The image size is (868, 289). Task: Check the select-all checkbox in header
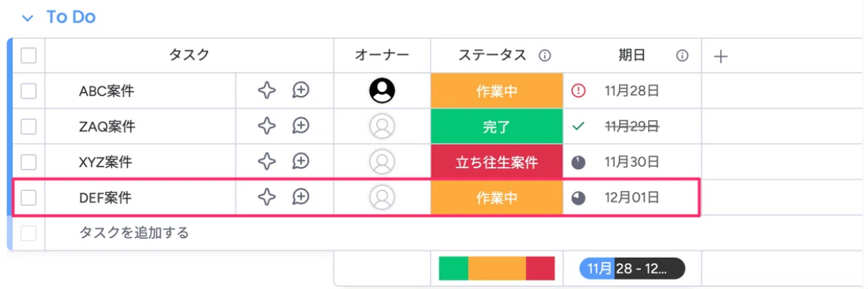pyautogui.click(x=28, y=55)
